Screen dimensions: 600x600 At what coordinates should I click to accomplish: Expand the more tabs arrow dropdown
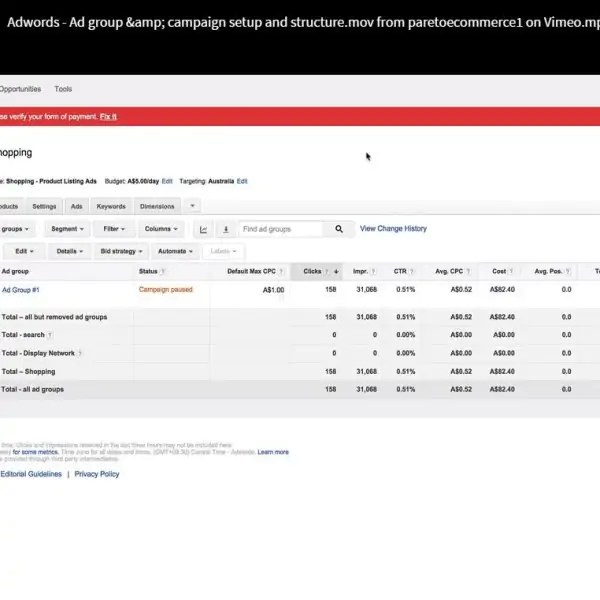click(x=192, y=206)
